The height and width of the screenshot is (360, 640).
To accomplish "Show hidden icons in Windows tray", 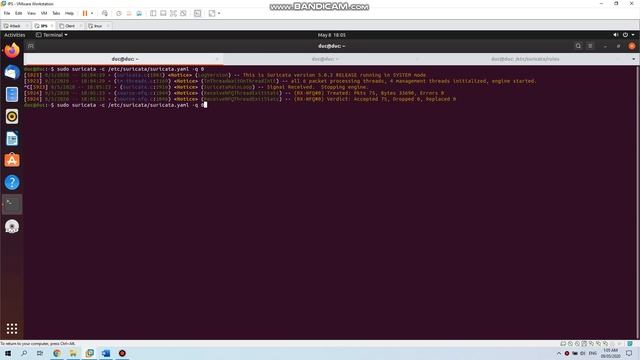I will (x=559, y=353).
